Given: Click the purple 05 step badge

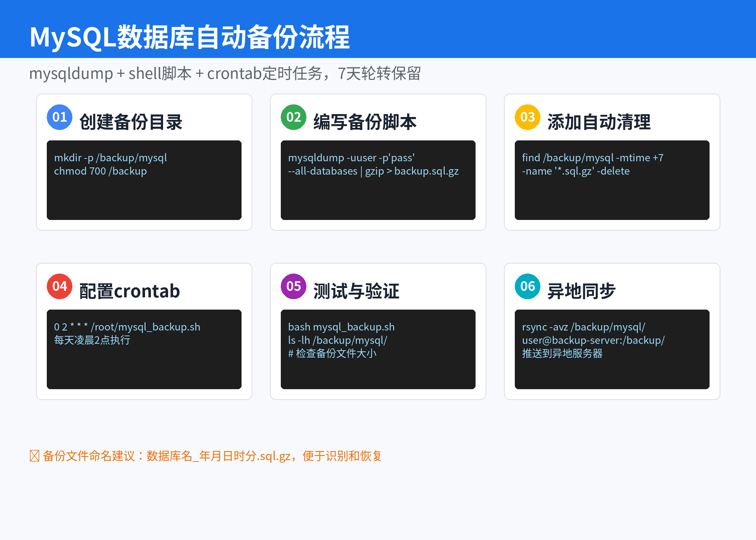Looking at the screenshot, I should click(x=293, y=286).
